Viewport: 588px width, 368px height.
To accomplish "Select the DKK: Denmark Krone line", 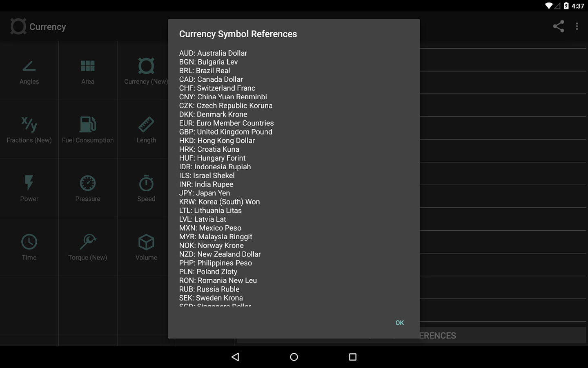I will [213, 114].
